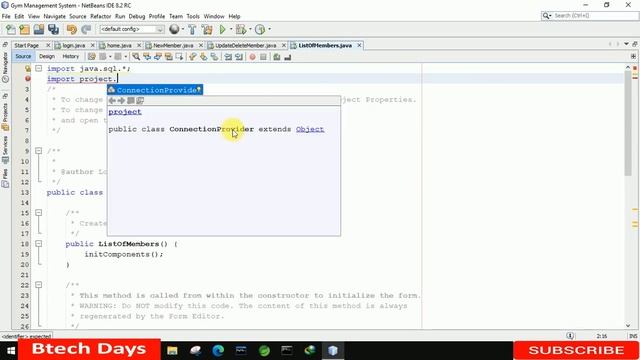Click the New Project toolbar icon
Image resolution: width=640 pixels, height=360 pixels.
(24, 29)
